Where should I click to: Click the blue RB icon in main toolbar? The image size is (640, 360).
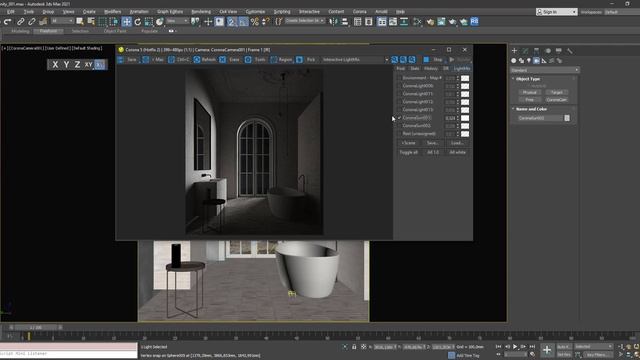pyautogui.click(x=474, y=21)
